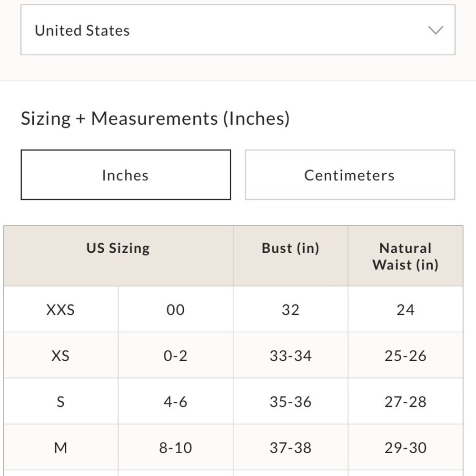476x476 pixels.
Task: Click the 37-38 bust measurement cell
Action: point(290,447)
